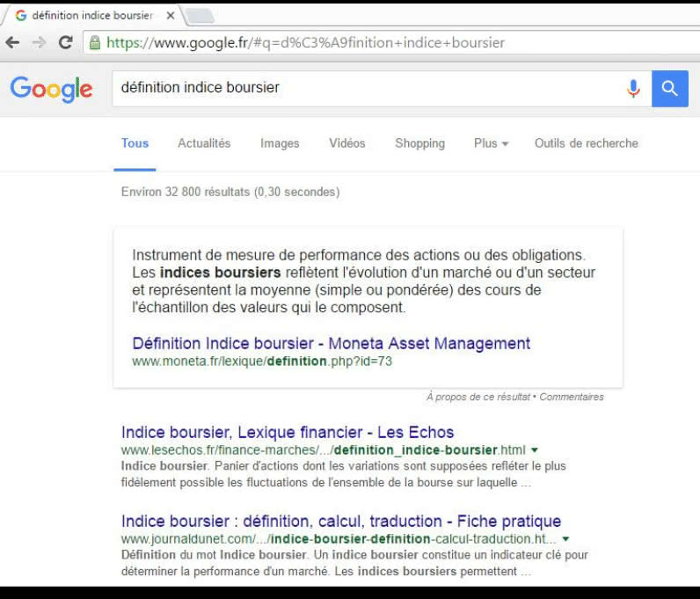
Task: Open a new tab button
Action: coord(200,16)
